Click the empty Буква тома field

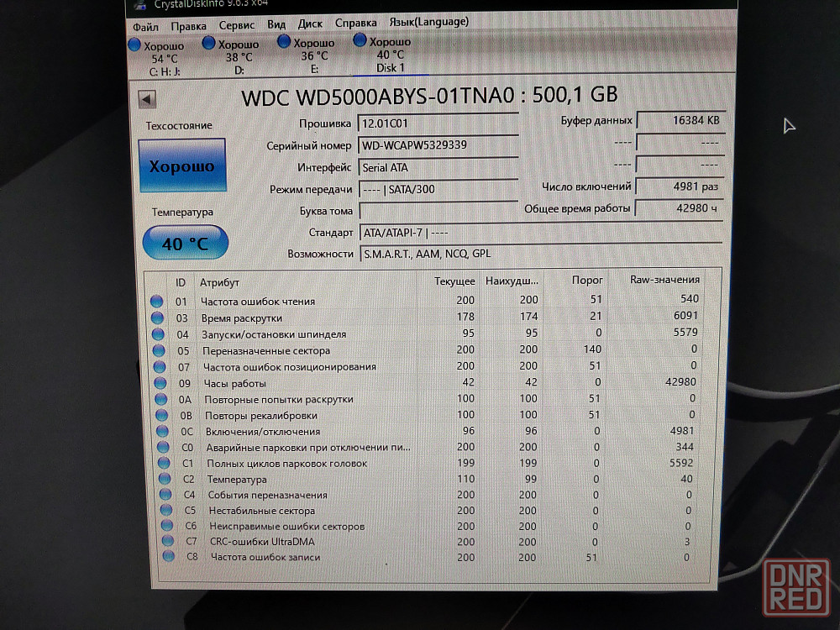click(x=439, y=211)
